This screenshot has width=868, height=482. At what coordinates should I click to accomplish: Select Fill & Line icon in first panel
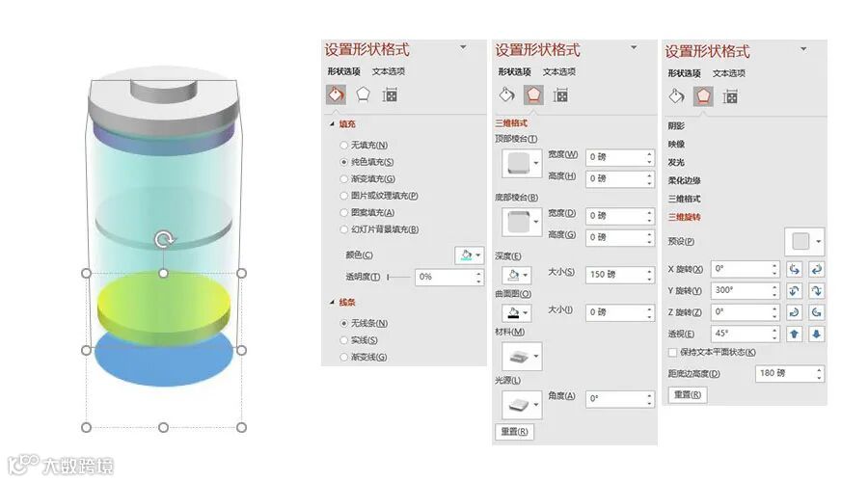pyautogui.click(x=336, y=94)
